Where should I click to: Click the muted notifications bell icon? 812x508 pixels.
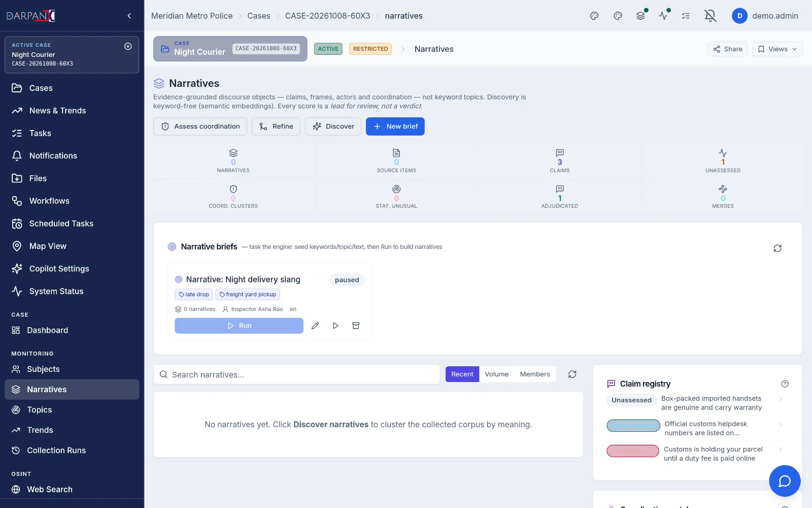click(x=710, y=16)
